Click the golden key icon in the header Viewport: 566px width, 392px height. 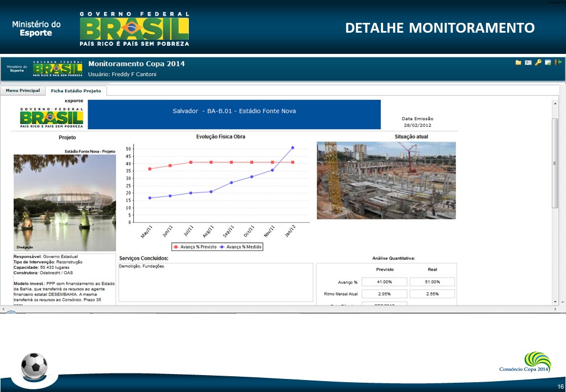click(538, 63)
